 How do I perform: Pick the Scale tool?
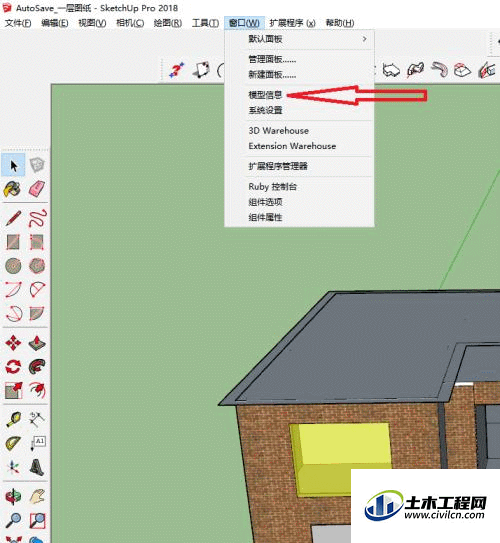coord(13,391)
